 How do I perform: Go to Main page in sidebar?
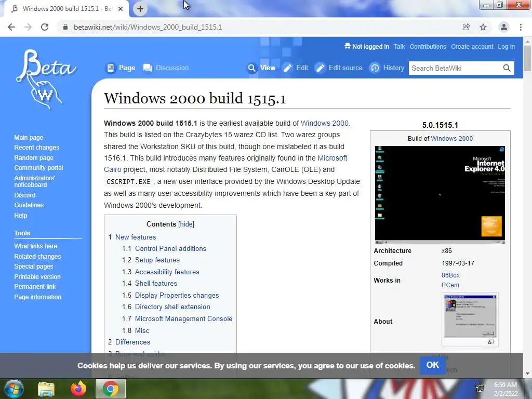click(x=29, y=138)
